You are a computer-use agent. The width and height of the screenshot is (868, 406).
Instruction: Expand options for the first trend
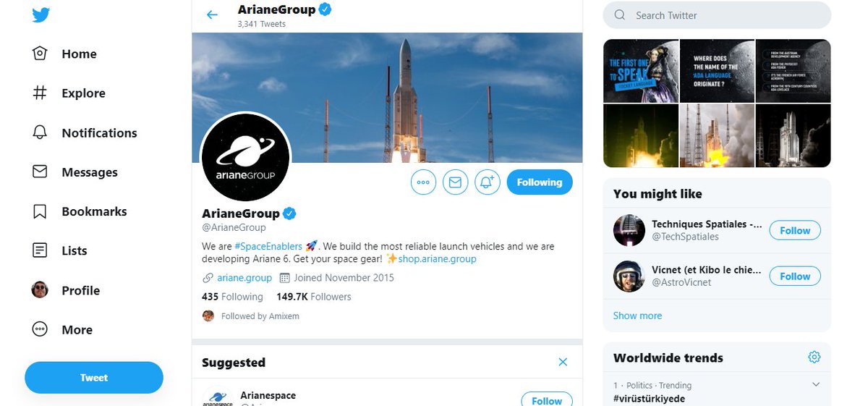coord(816,384)
